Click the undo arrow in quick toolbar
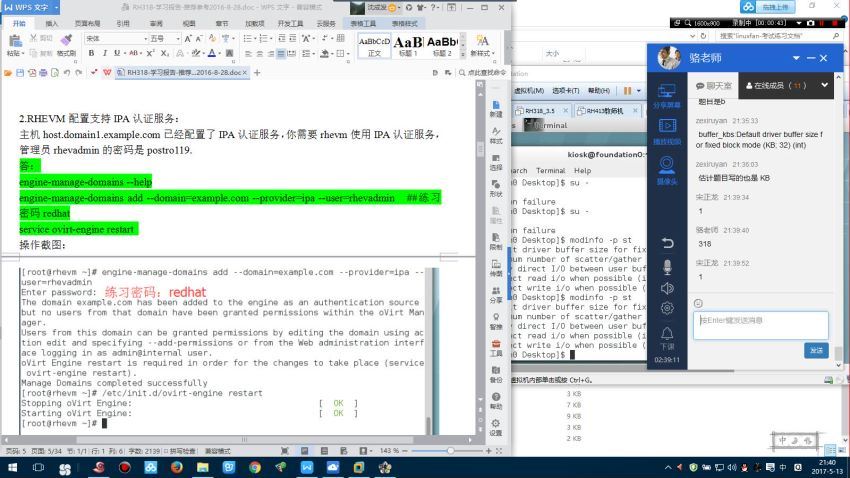850x478 pixels. (x=67, y=73)
